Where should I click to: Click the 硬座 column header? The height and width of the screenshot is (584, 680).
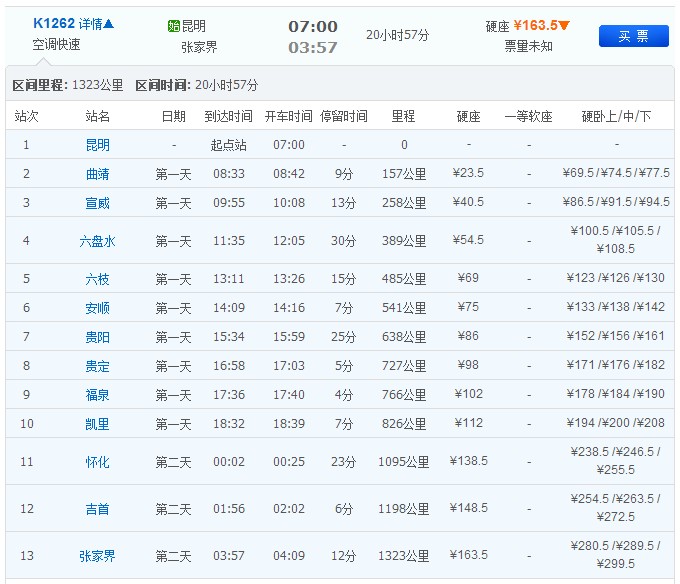(468, 116)
